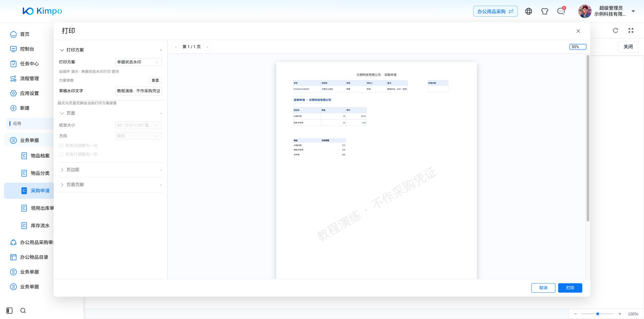Click the search icon at bottom left

(23, 311)
